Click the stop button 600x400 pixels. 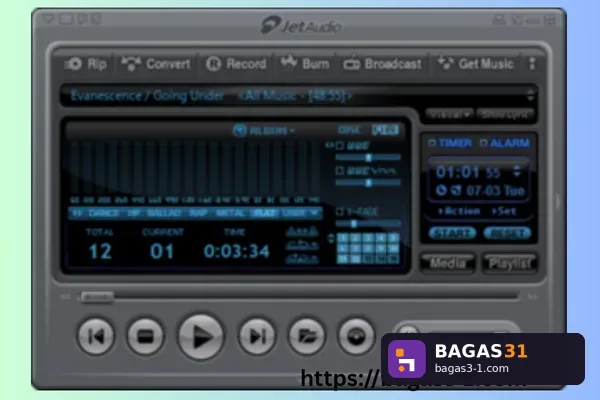145,336
